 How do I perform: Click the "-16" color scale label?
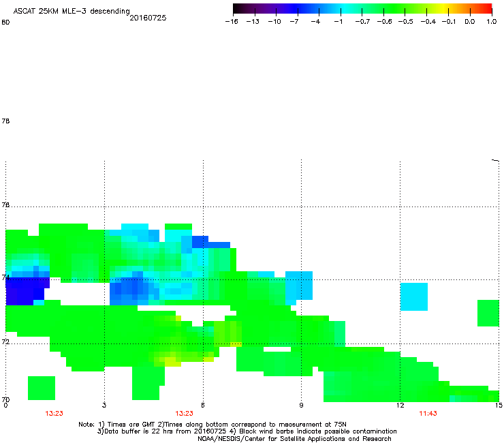tap(232, 22)
